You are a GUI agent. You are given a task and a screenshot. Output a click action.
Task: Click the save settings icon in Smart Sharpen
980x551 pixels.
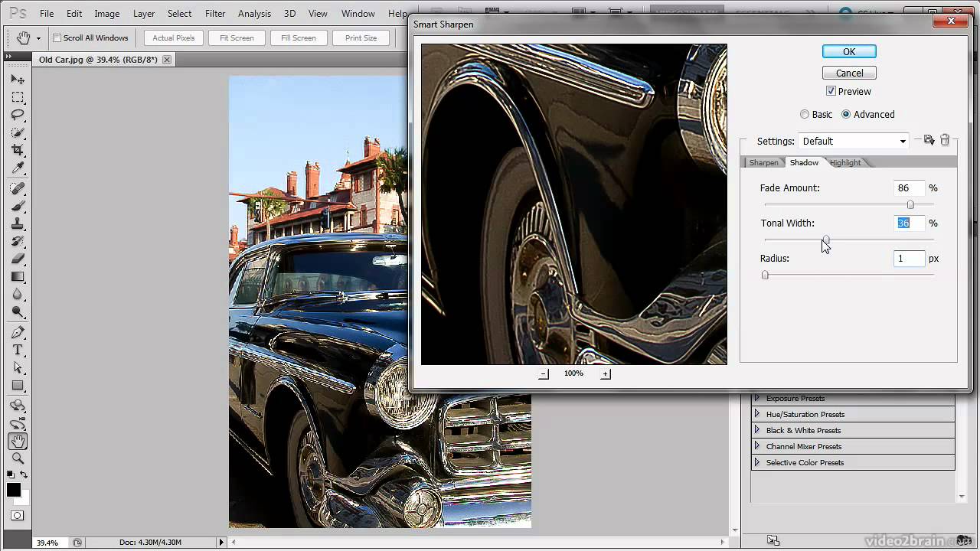pos(929,140)
